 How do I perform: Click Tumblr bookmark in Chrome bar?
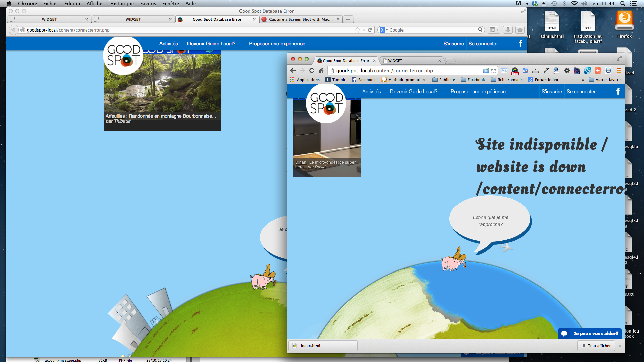335,80
